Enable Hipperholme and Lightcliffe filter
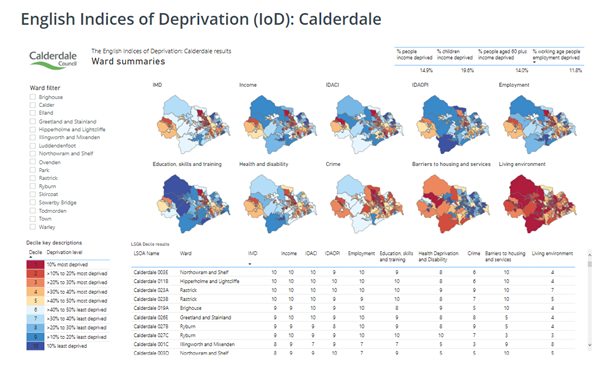Screen dimensions: 610x371 [33, 129]
